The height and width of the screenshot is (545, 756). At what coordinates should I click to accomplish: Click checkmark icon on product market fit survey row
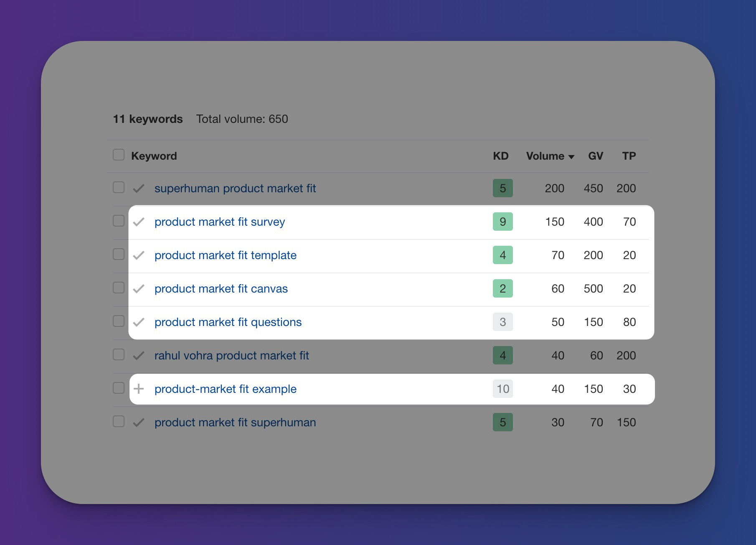[139, 222]
